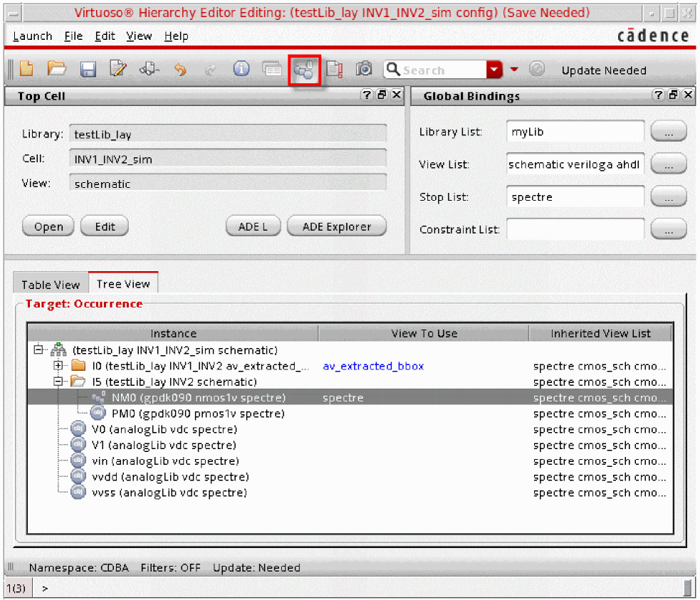Click the Library List input field
This screenshot has width=700, height=600.
(x=575, y=132)
